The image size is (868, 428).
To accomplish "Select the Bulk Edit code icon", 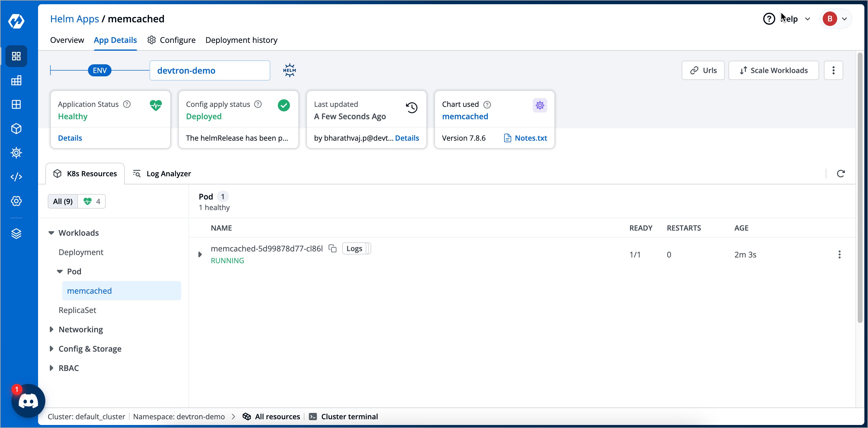I will coord(16,177).
